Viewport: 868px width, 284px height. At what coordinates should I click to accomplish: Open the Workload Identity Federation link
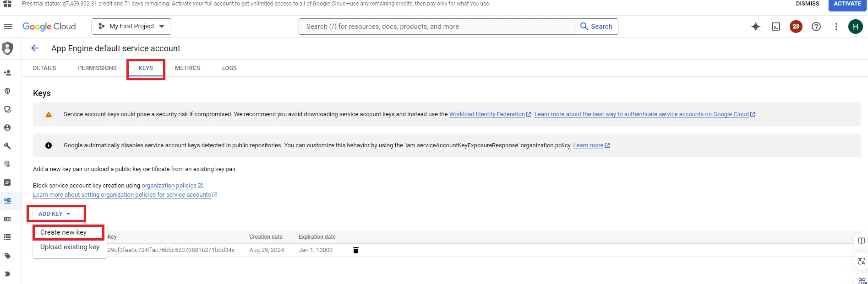487,114
